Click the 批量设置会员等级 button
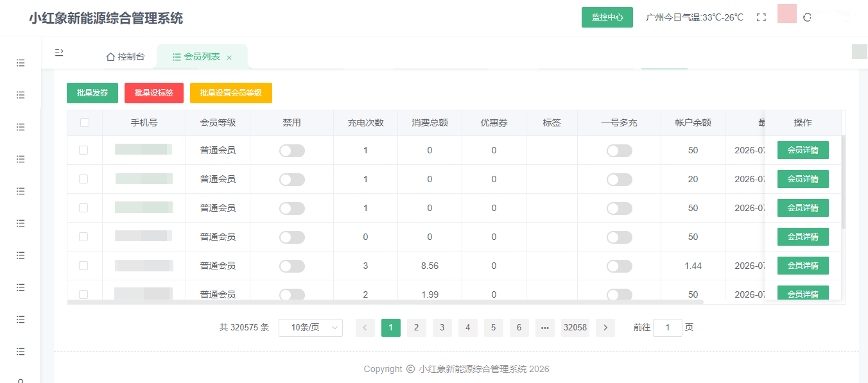This screenshot has height=383, width=868. [231, 93]
